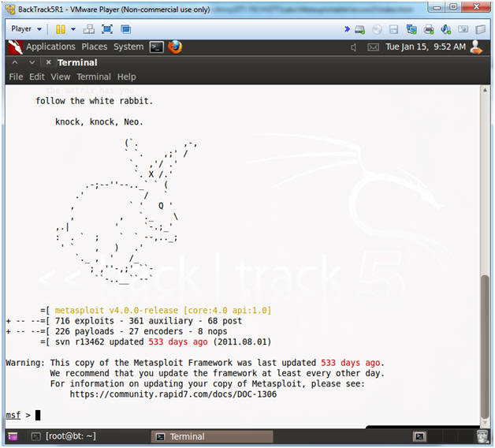Click at the msf prompt cursor
This screenshot has width=495, height=448.
[x=38, y=415]
